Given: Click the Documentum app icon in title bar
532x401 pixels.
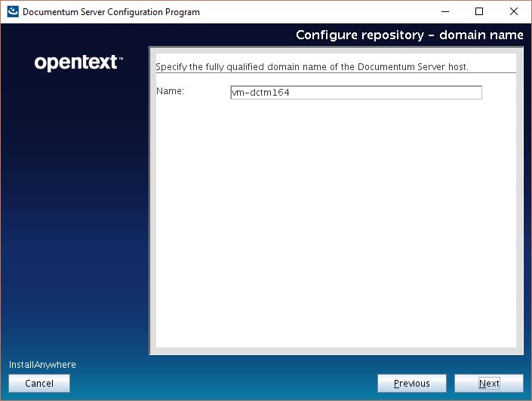Looking at the screenshot, I should click(12, 12).
